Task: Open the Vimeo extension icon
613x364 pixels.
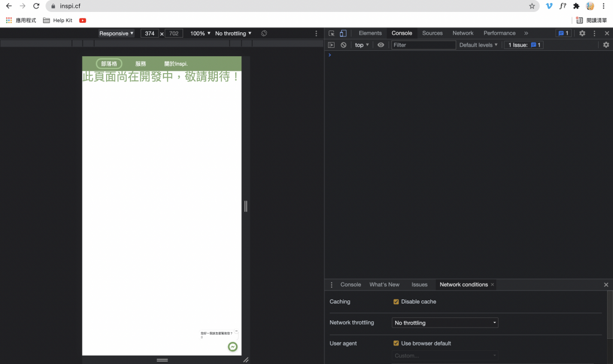Action: [x=549, y=6]
